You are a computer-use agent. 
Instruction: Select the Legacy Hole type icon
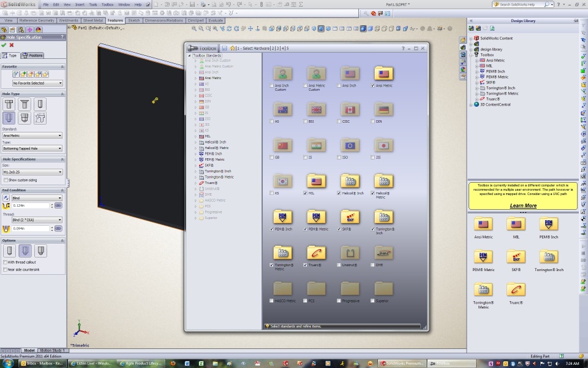click(40, 118)
